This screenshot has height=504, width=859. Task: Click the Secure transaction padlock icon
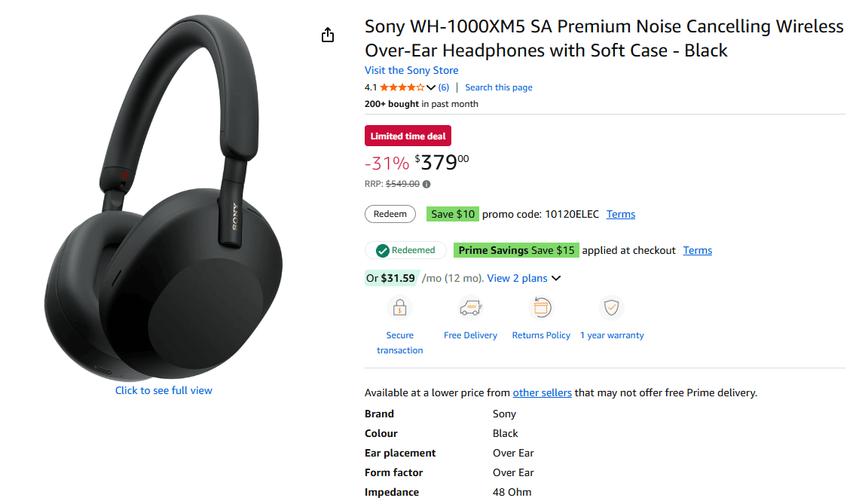point(399,308)
